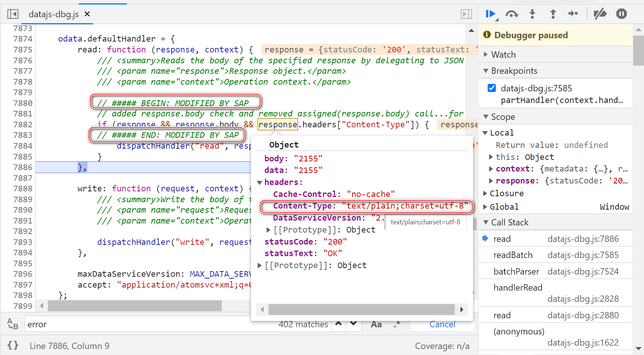Step over next function call
Image resolution: width=644 pixels, height=355 pixels.
pyautogui.click(x=512, y=14)
